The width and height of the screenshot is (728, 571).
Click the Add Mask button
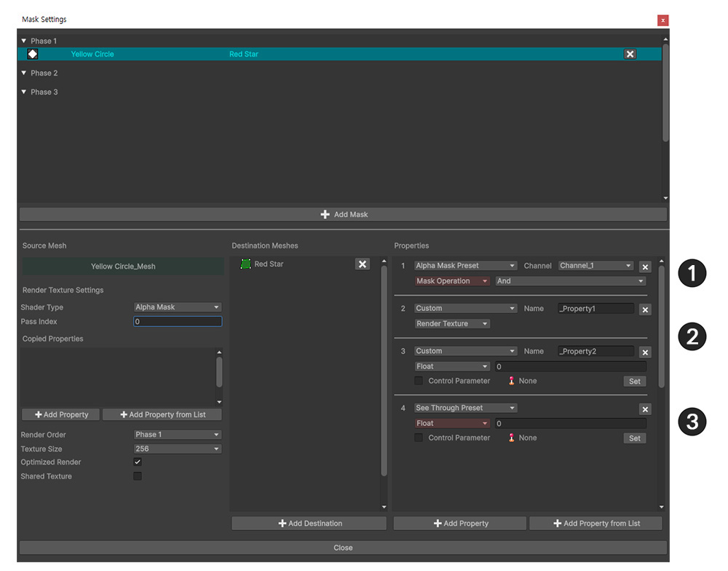click(x=343, y=214)
